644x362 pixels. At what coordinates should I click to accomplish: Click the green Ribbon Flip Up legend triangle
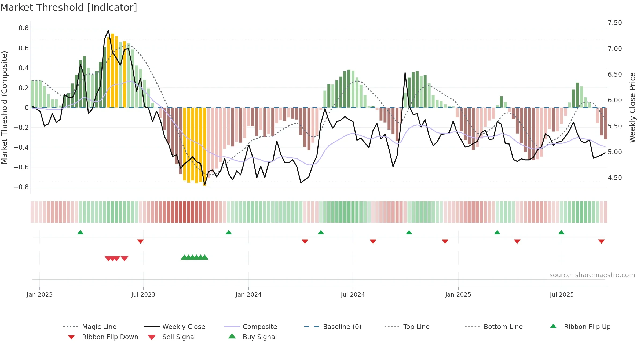(x=553, y=326)
